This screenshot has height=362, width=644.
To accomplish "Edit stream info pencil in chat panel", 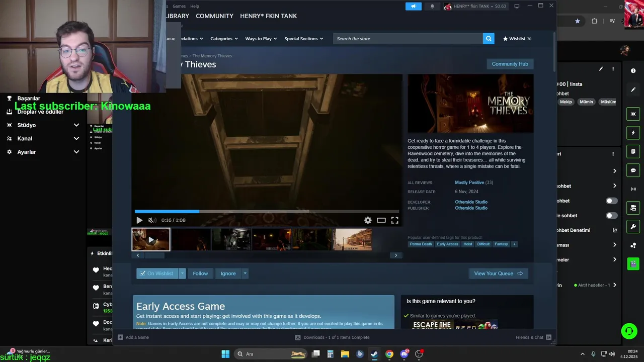I will point(601,69).
